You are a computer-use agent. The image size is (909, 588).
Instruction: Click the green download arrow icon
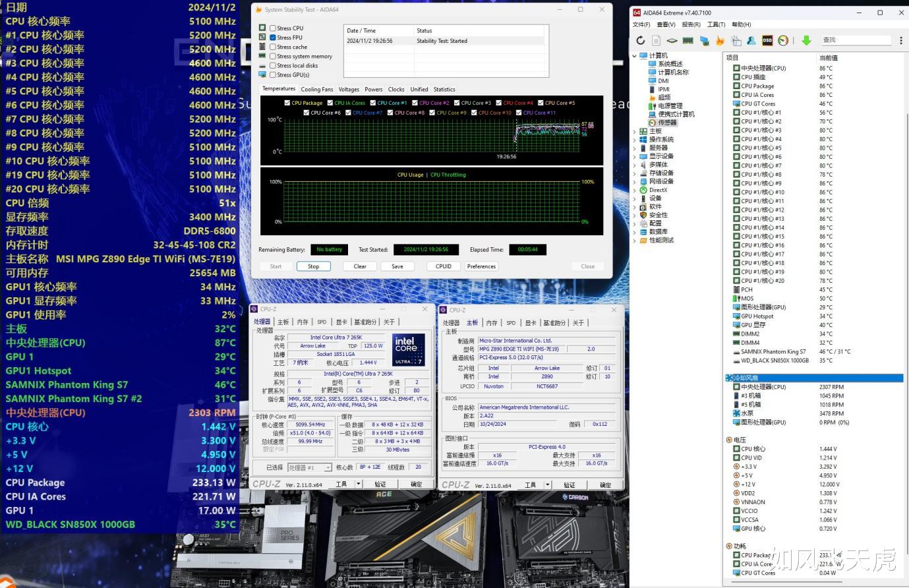806,40
